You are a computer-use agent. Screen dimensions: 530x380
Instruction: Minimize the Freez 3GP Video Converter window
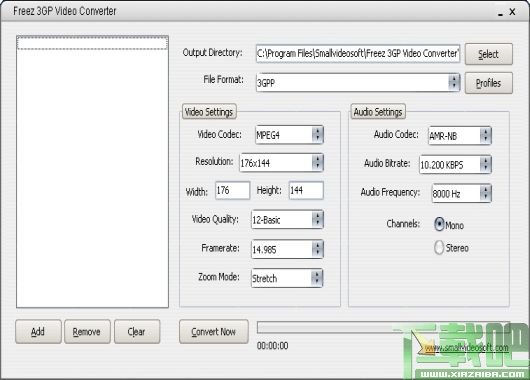coord(500,13)
